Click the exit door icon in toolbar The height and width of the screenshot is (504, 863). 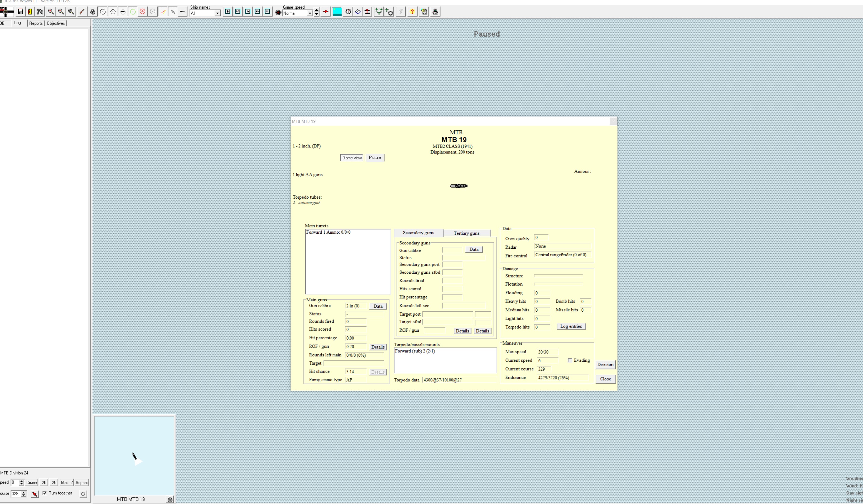[30, 12]
